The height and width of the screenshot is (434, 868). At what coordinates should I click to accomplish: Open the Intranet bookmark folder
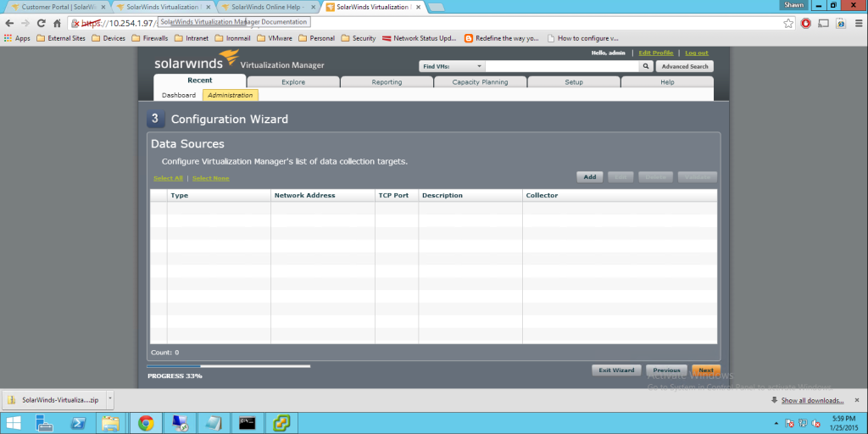[x=192, y=38]
